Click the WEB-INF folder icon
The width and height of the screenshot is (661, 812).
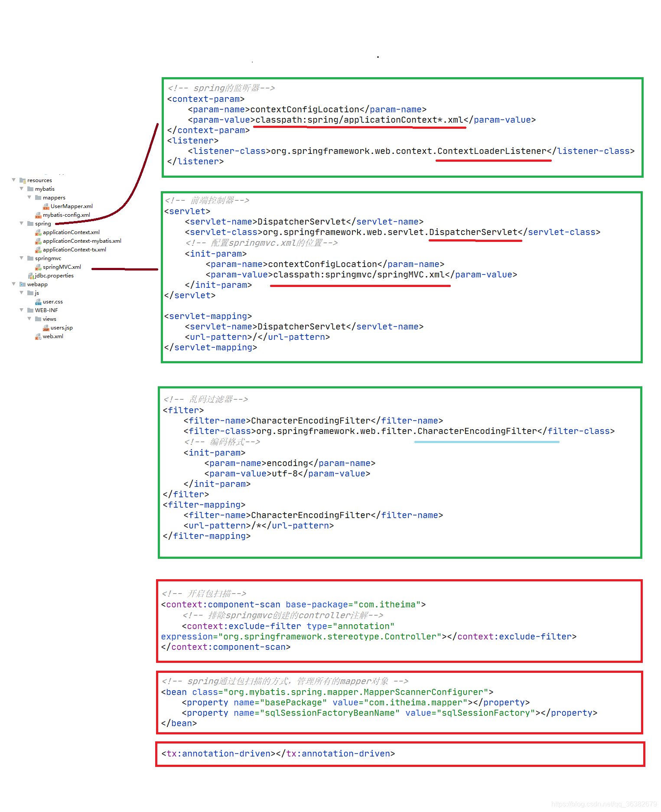click(x=30, y=310)
